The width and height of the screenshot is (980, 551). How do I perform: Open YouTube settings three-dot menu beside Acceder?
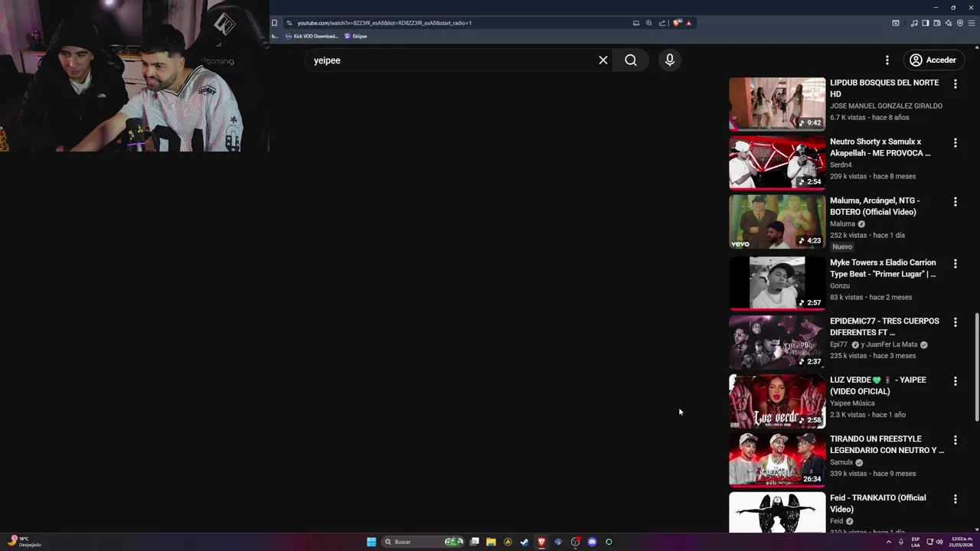point(887,60)
